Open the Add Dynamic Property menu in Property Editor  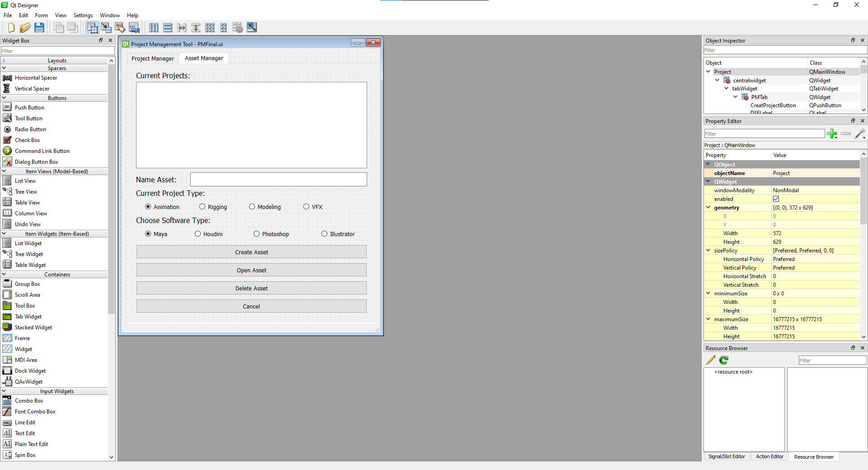point(832,134)
